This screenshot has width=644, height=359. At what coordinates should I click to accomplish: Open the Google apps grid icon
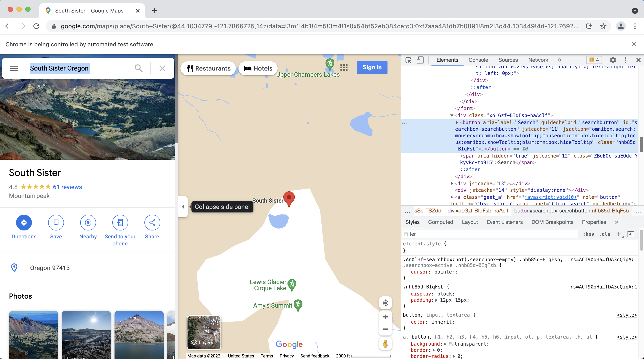(x=344, y=67)
